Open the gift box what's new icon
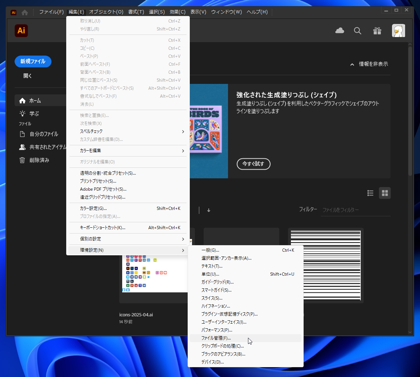420x377 pixels. tap(377, 31)
